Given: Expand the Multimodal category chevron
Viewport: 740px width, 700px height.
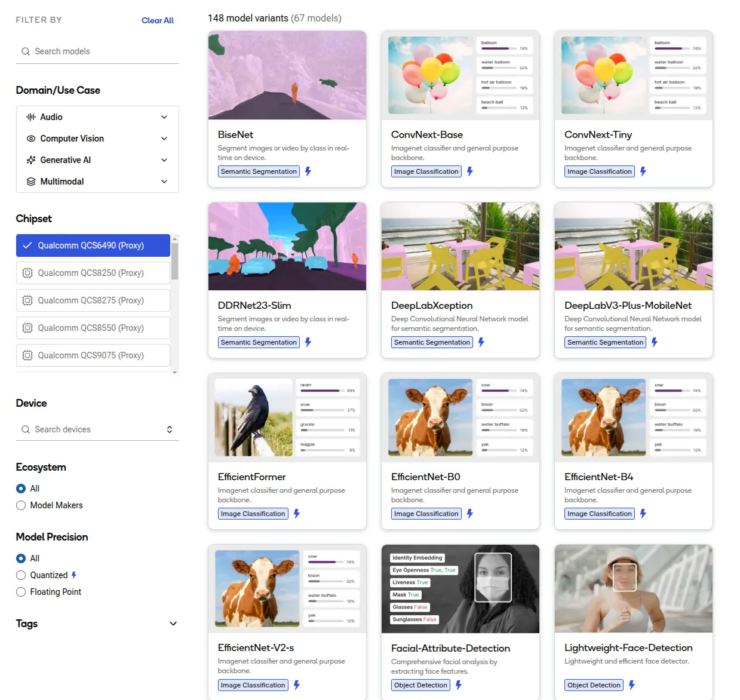Looking at the screenshot, I should coord(164,182).
